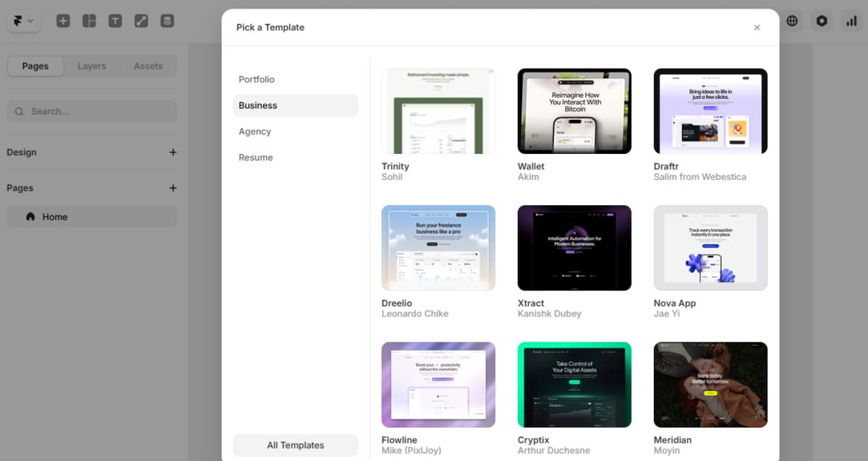
Task: Open the CMS database icon
Action: click(x=167, y=21)
